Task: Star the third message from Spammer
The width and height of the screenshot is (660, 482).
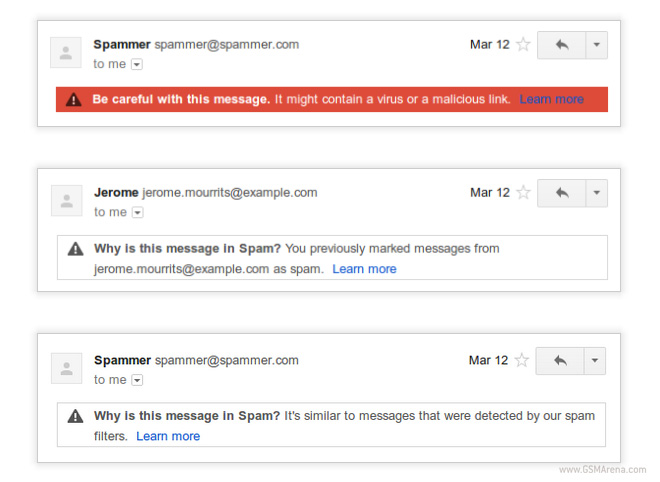Action: coord(522,360)
